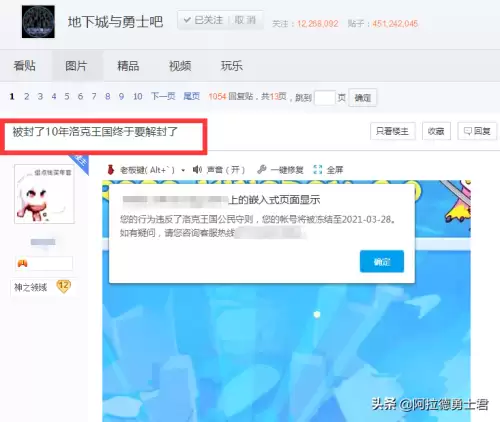Open the 地下城与勇士吧 forum avatar
The image size is (500, 422).
click(38, 22)
